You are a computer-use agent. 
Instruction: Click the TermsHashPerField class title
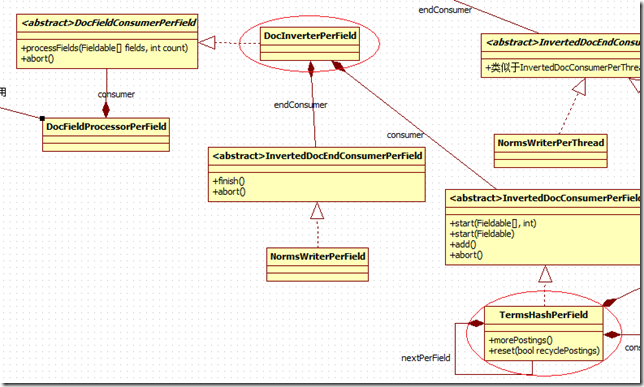(x=543, y=315)
